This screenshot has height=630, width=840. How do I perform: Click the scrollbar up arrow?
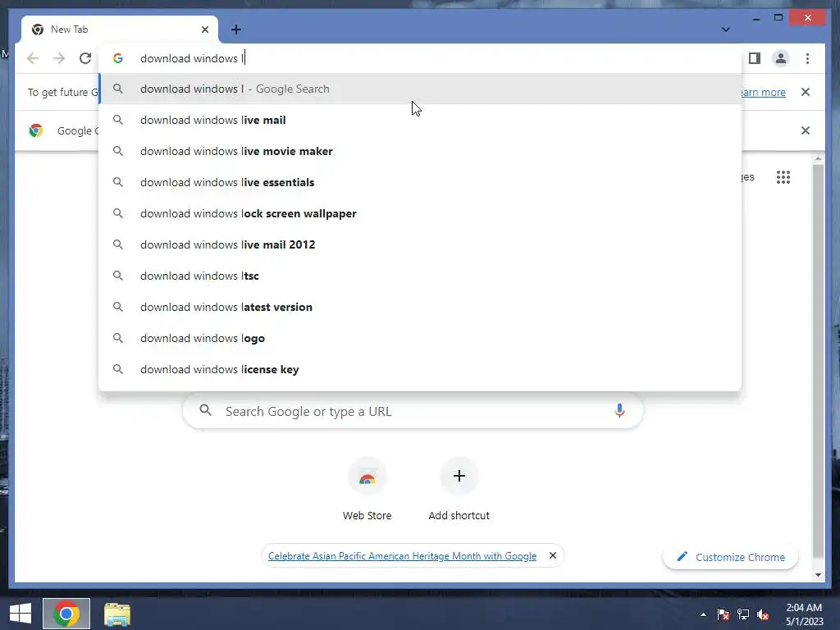pos(818,158)
